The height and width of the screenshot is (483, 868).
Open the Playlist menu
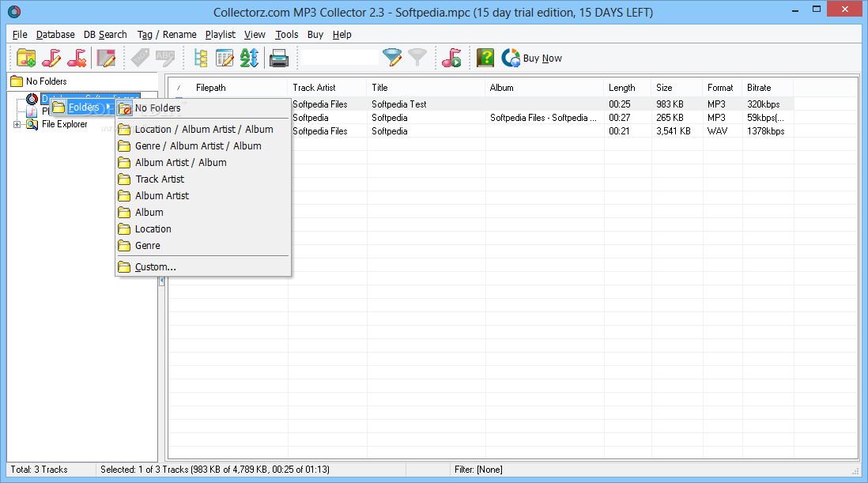coord(221,34)
